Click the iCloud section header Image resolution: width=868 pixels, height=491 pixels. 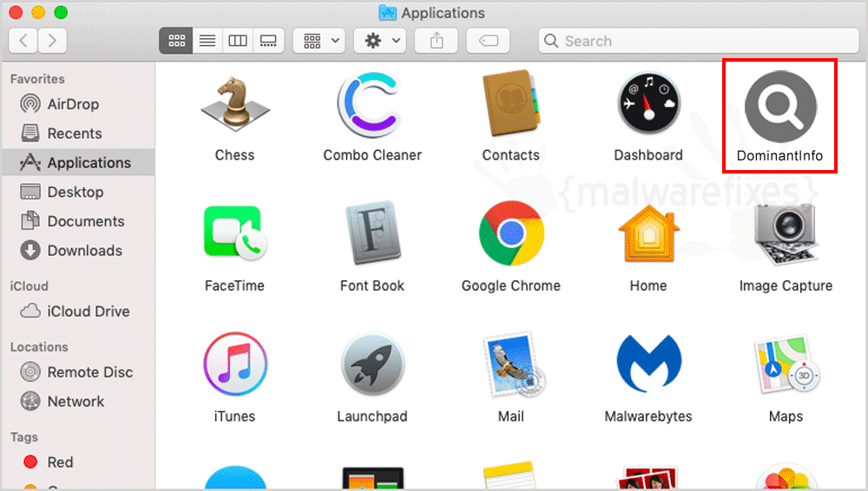[x=29, y=286]
